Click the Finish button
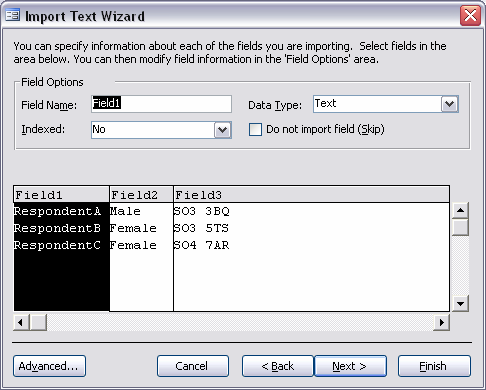This screenshot has width=486, height=390. pyautogui.click(x=434, y=366)
